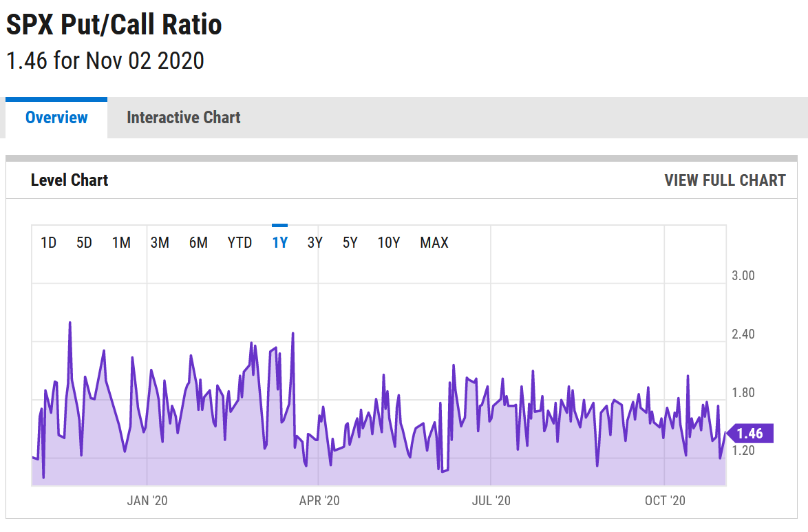The image size is (808, 532).
Task: Click the 1.46 current value marker
Action: tap(749, 434)
